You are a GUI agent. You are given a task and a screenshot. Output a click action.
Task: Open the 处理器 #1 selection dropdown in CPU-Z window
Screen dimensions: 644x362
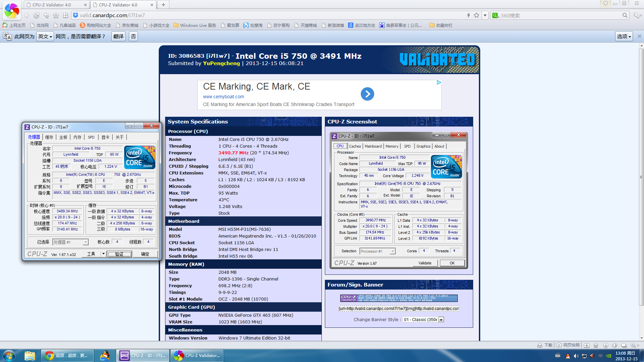point(70,242)
